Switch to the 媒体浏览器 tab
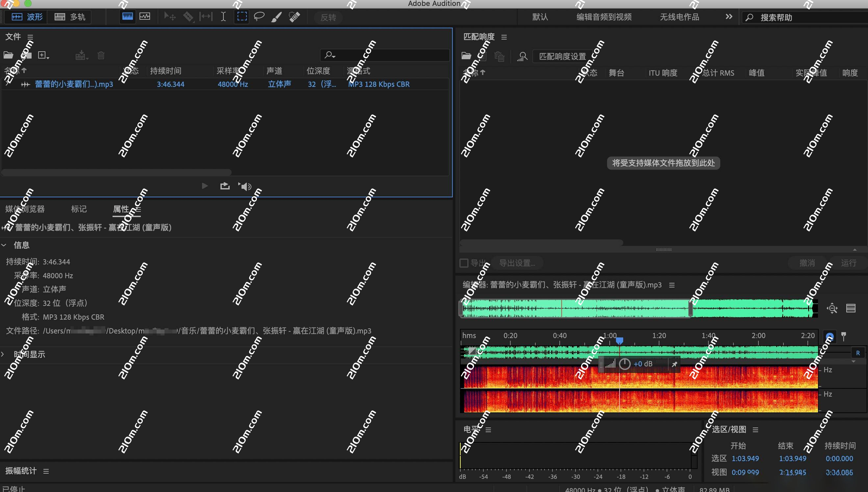Image resolution: width=868 pixels, height=492 pixels. [25, 209]
